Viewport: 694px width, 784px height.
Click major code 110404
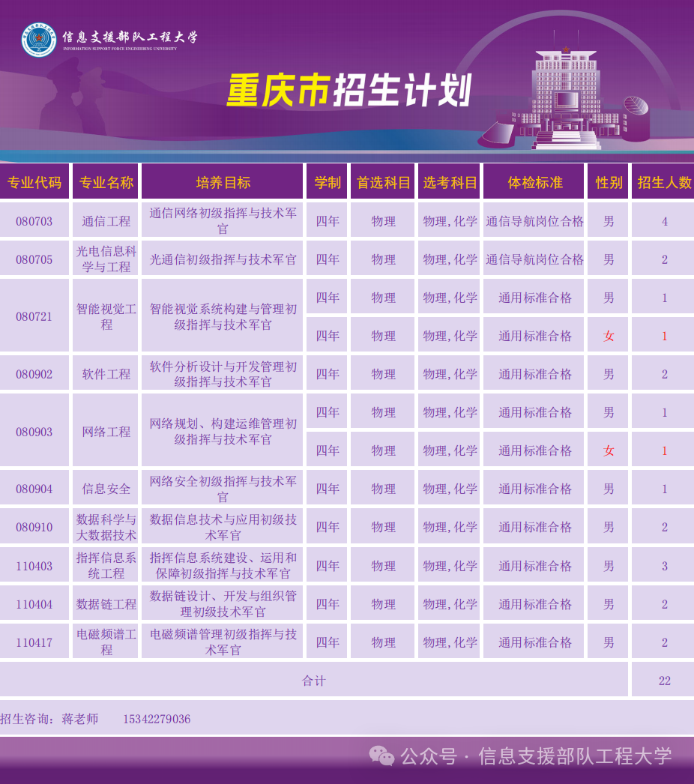coord(34,604)
